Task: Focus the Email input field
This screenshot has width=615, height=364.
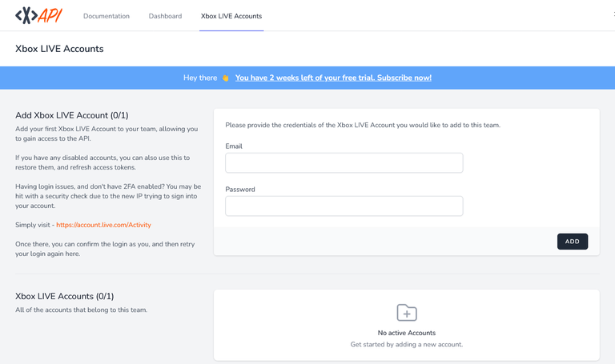Action: point(344,163)
